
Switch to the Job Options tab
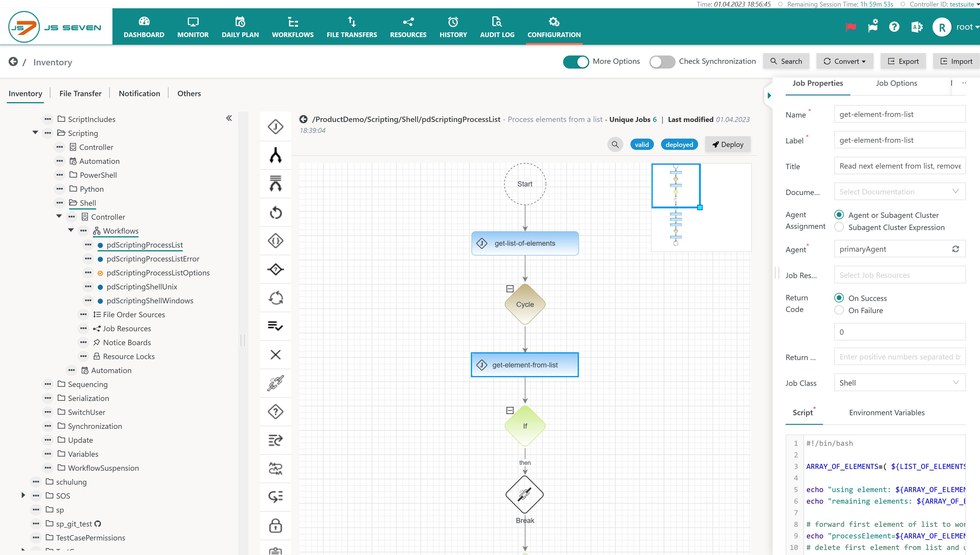[x=896, y=83]
